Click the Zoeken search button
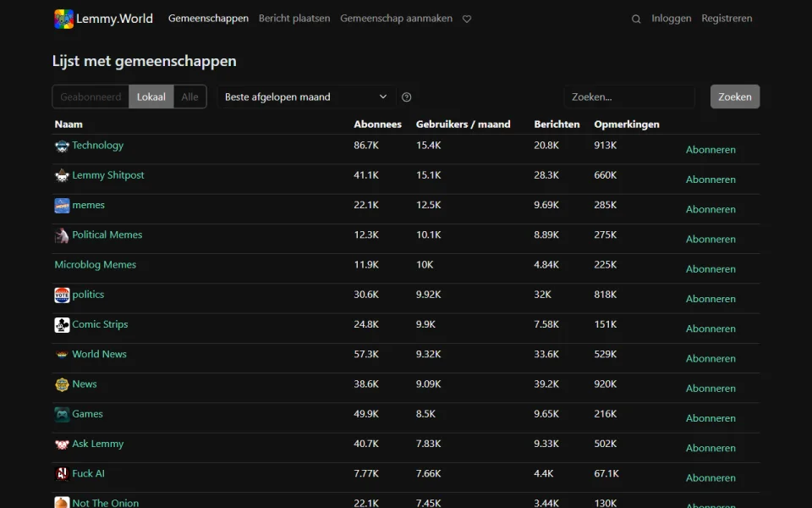The image size is (812, 508). point(735,97)
